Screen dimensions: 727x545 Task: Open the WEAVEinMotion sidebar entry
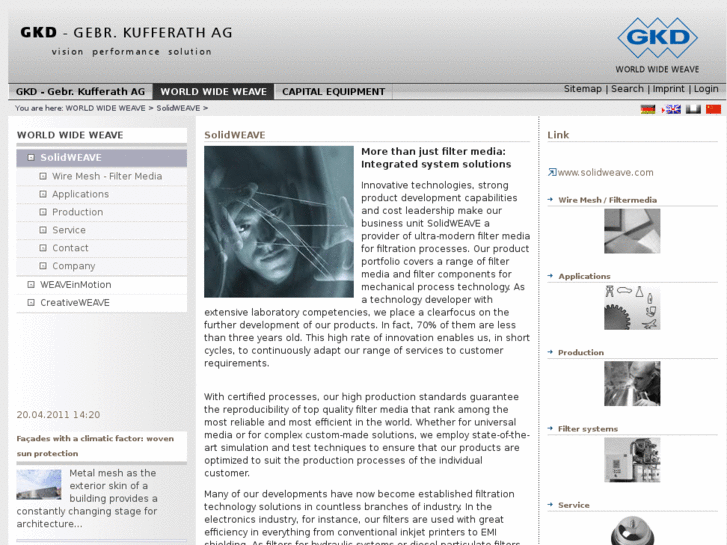(x=76, y=285)
